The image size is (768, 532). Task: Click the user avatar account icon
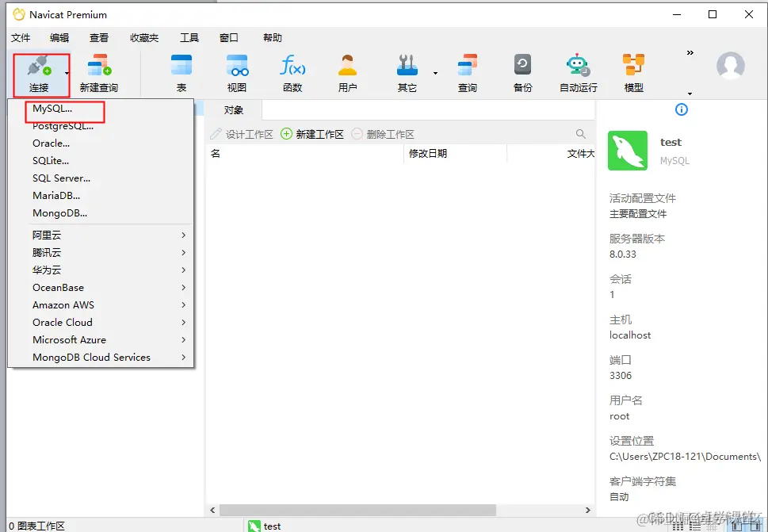730,66
